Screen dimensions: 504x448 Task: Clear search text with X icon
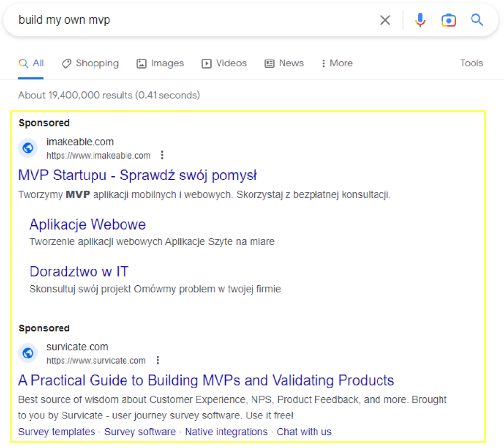point(385,20)
